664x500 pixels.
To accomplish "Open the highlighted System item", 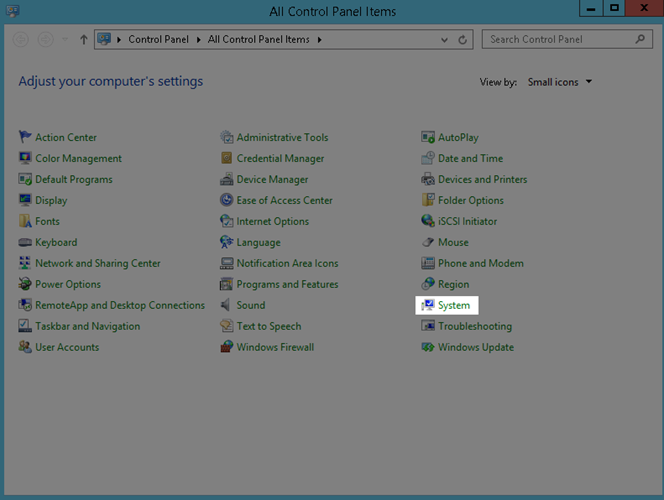I will point(447,305).
